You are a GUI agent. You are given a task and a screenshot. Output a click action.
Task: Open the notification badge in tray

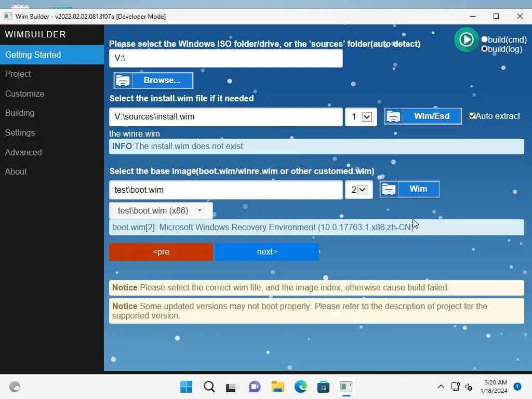click(517, 386)
